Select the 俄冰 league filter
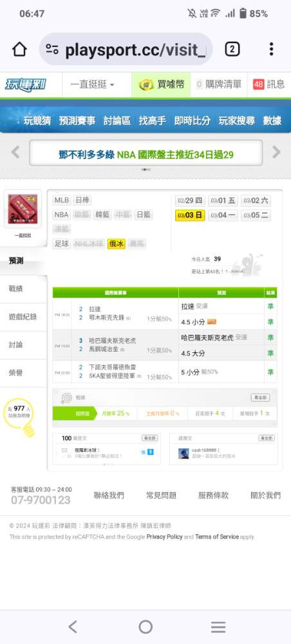The image size is (291, 644). (x=116, y=244)
